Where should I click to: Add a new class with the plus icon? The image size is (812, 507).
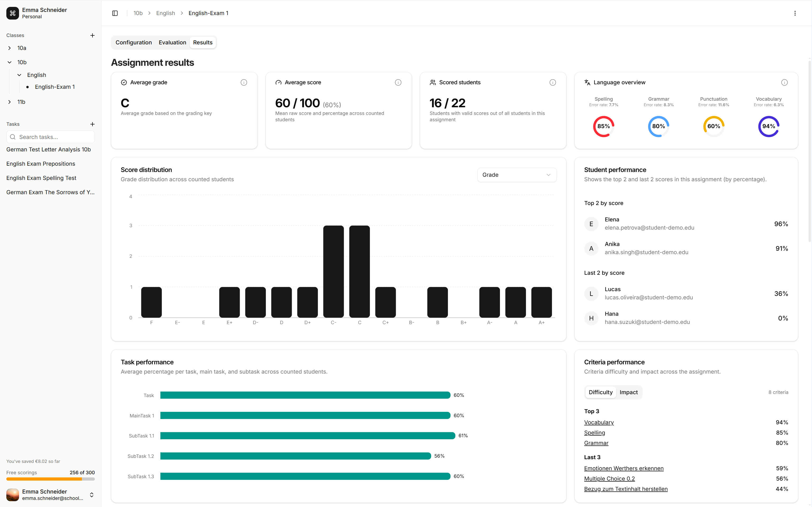92,35
